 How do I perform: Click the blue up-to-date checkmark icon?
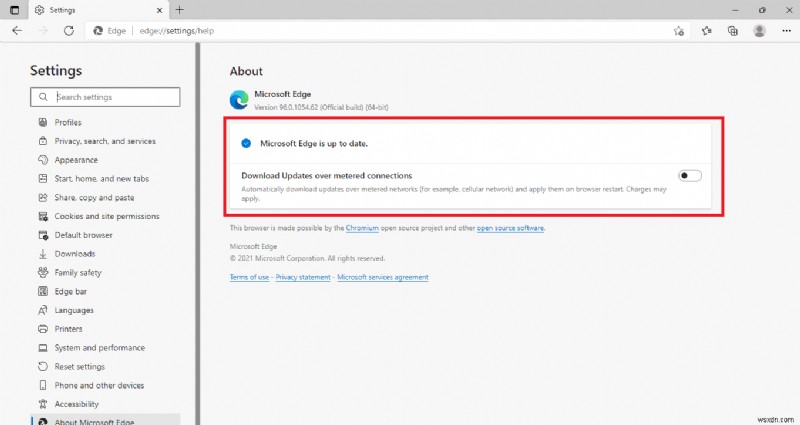246,143
